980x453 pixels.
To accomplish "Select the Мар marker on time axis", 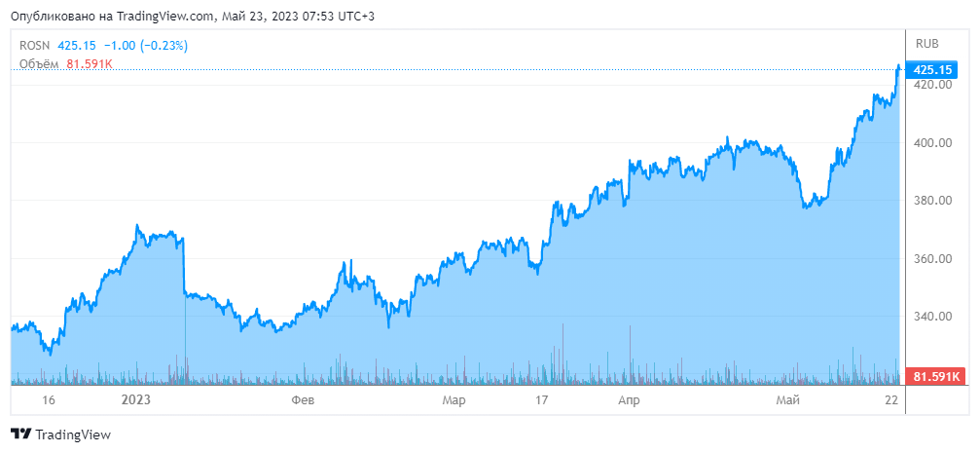I will tap(454, 400).
